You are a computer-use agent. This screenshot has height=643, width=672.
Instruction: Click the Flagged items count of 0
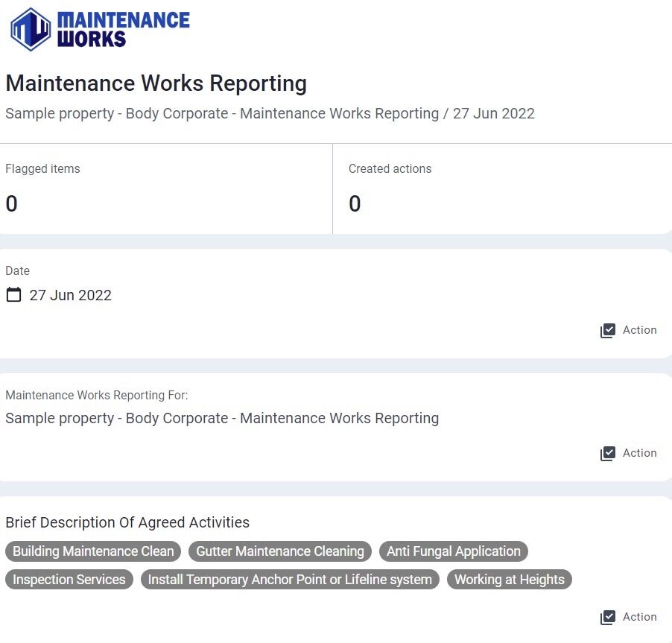pos(12,203)
